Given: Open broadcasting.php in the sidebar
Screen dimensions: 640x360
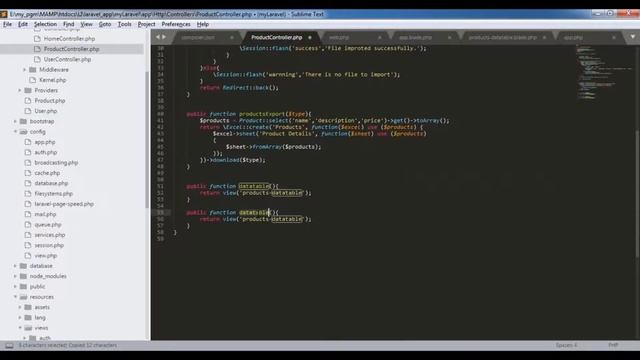Looking at the screenshot, I should click(x=56, y=163).
